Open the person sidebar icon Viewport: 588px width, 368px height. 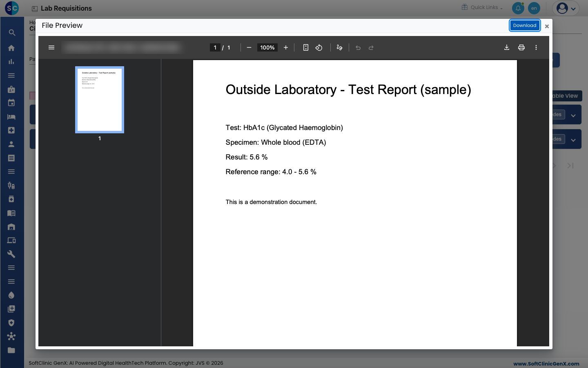point(11,144)
